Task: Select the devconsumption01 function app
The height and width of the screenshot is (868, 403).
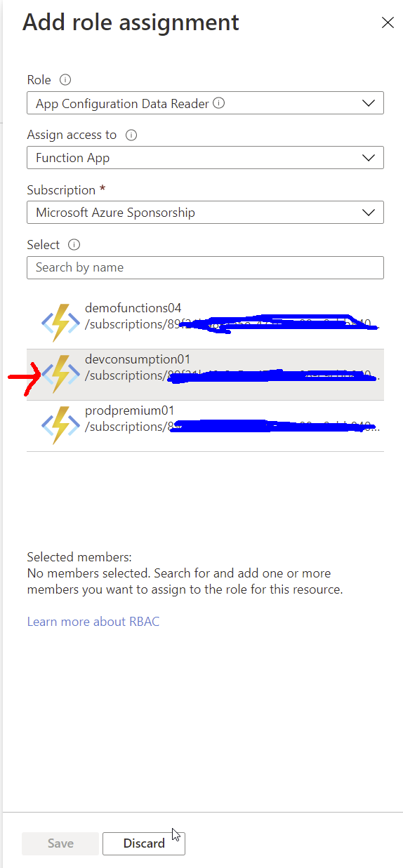Action: 205,374
